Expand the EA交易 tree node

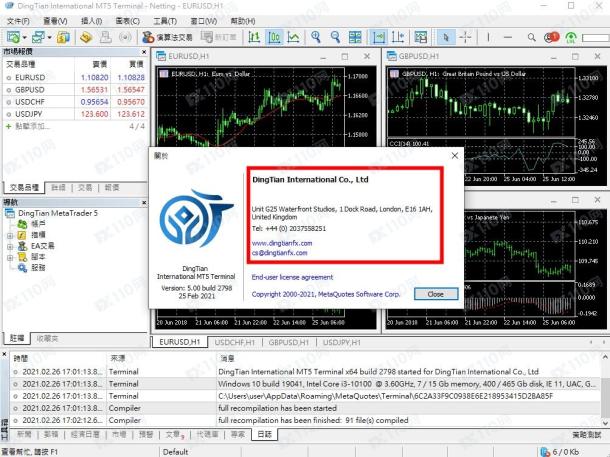tap(10, 246)
